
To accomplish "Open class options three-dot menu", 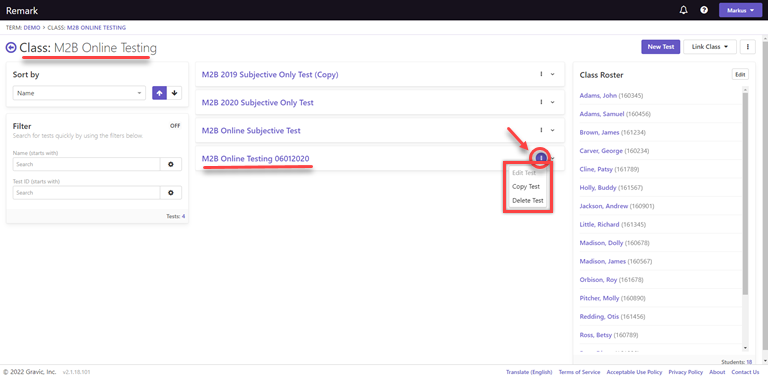I will tap(748, 47).
